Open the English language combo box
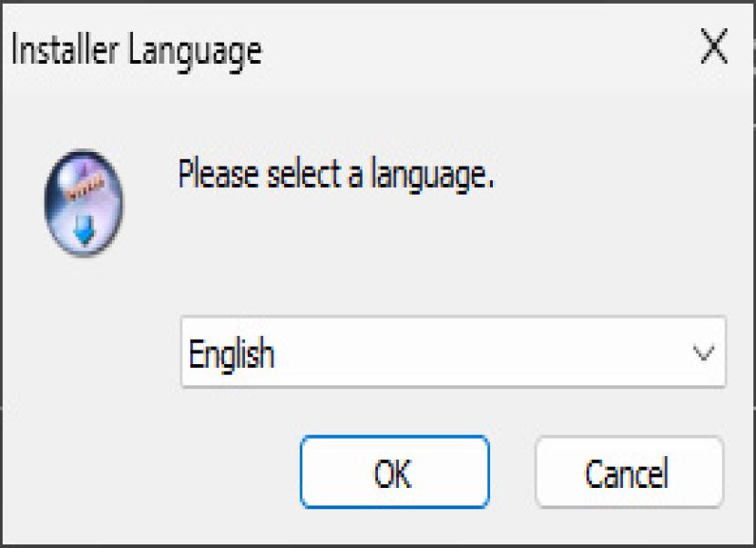756x548 pixels. coord(453,353)
